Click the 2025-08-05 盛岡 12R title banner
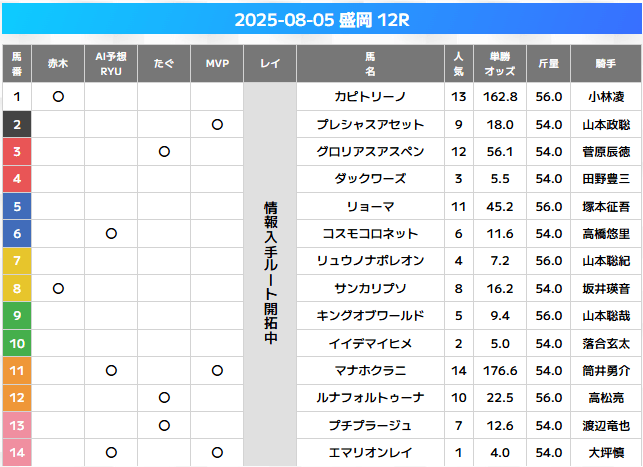The width and height of the screenshot is (643, 467). tap(322, 19)
